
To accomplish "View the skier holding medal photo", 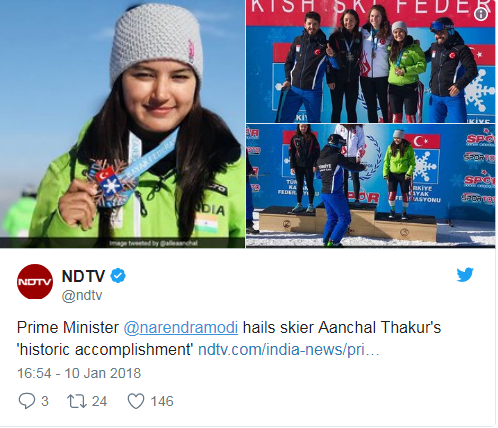I will [x=122, y=124].
